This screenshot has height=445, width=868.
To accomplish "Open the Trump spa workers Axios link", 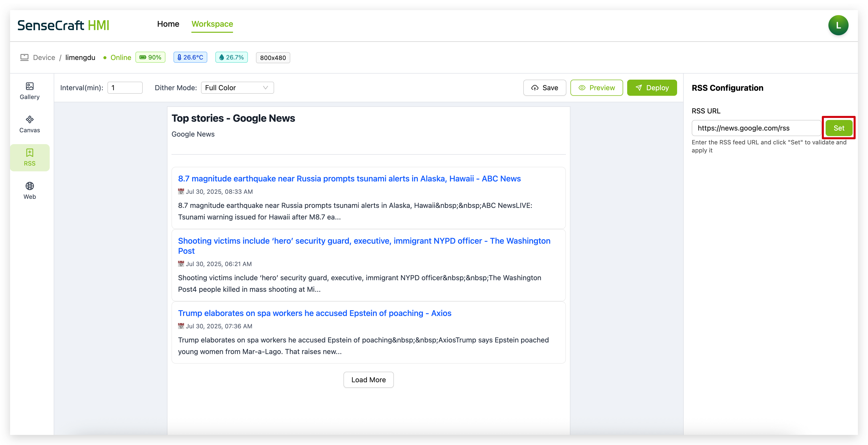I will pyautogui.click(x=314, y=313).
